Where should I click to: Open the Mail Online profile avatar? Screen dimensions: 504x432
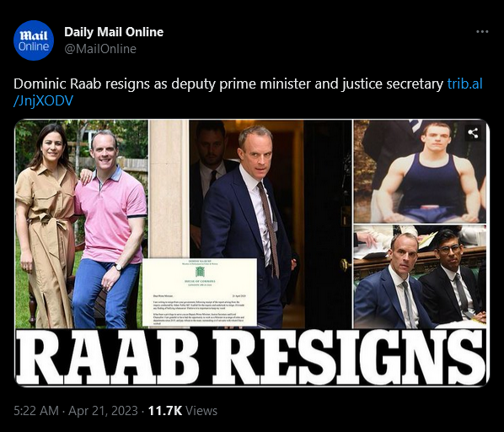pos(34,40)
